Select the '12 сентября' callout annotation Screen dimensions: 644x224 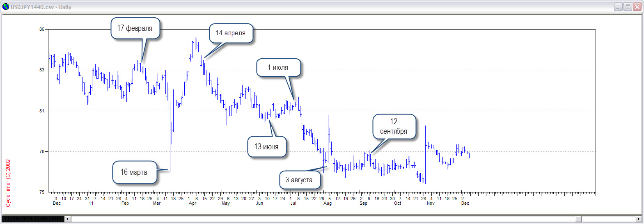[x=394, y=126]
